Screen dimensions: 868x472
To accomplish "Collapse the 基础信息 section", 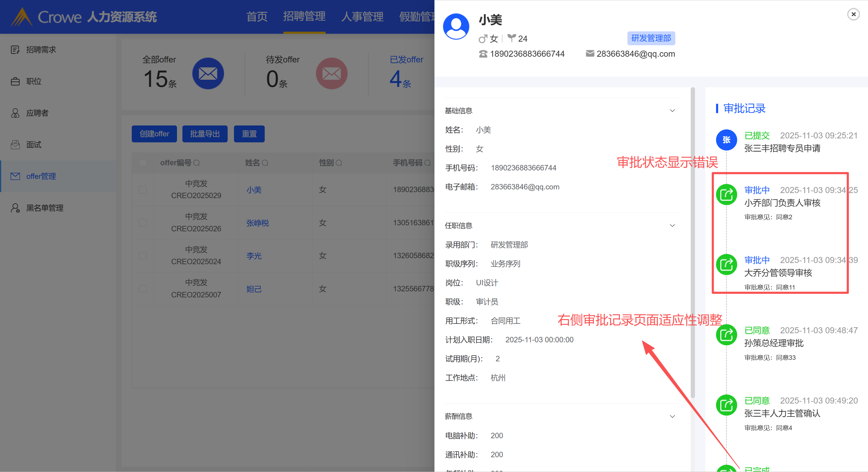I will pyautogui.click(x=672, y=111).
